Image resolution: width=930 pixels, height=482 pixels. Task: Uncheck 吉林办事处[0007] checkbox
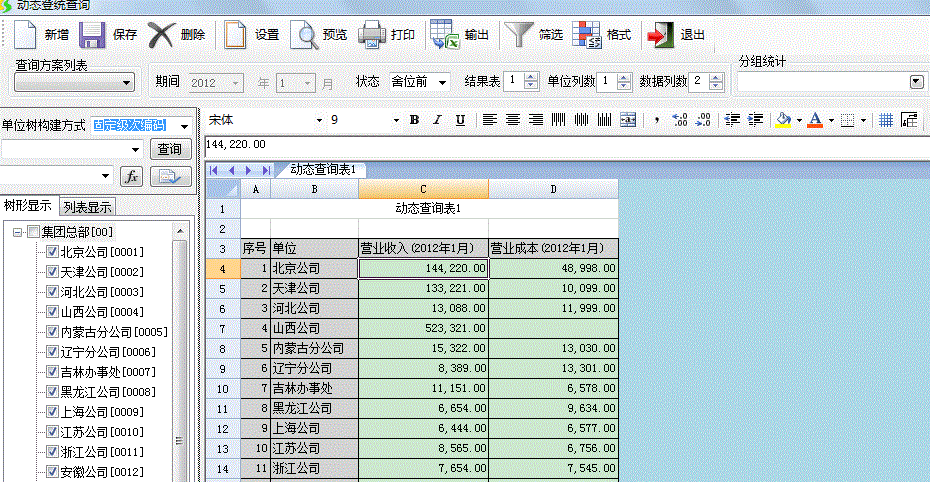(52, 372)
